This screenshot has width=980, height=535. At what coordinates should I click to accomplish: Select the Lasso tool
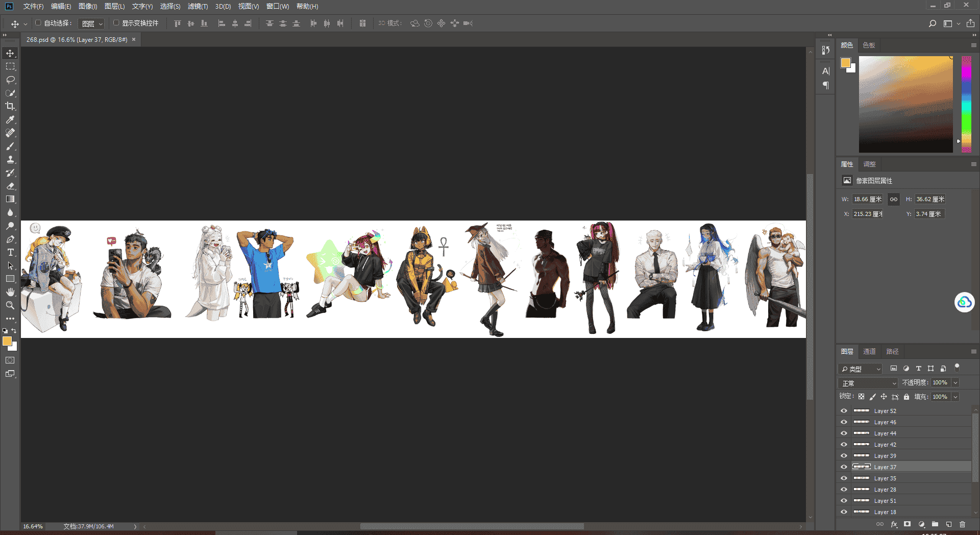10,80
